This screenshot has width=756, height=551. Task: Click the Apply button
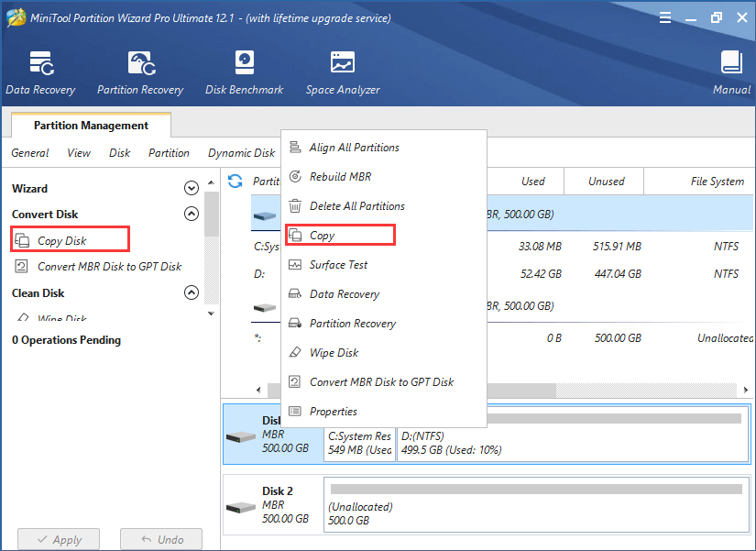click(x=59, y=539)
